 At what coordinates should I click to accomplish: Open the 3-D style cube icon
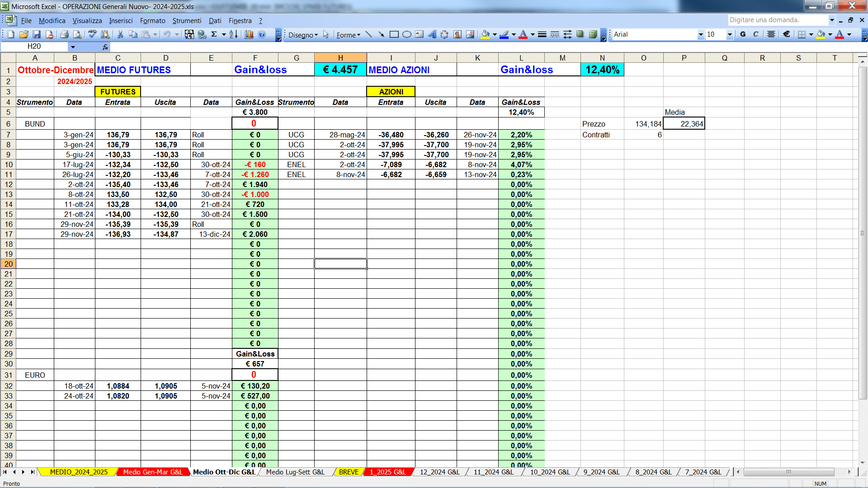coord(593,34)
